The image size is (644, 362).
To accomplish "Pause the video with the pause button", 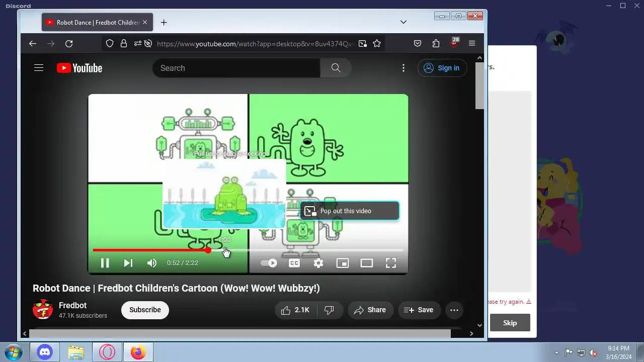I will tap(105, 263).
